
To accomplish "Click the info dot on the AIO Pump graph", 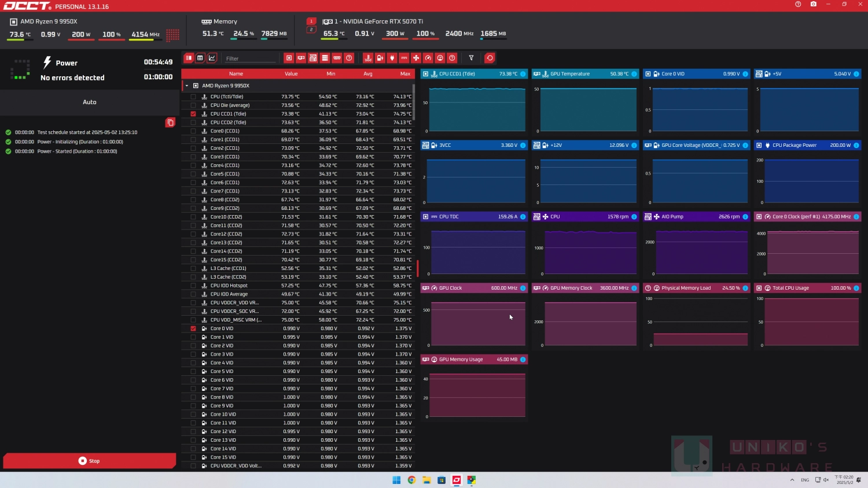I will (745, 217).
